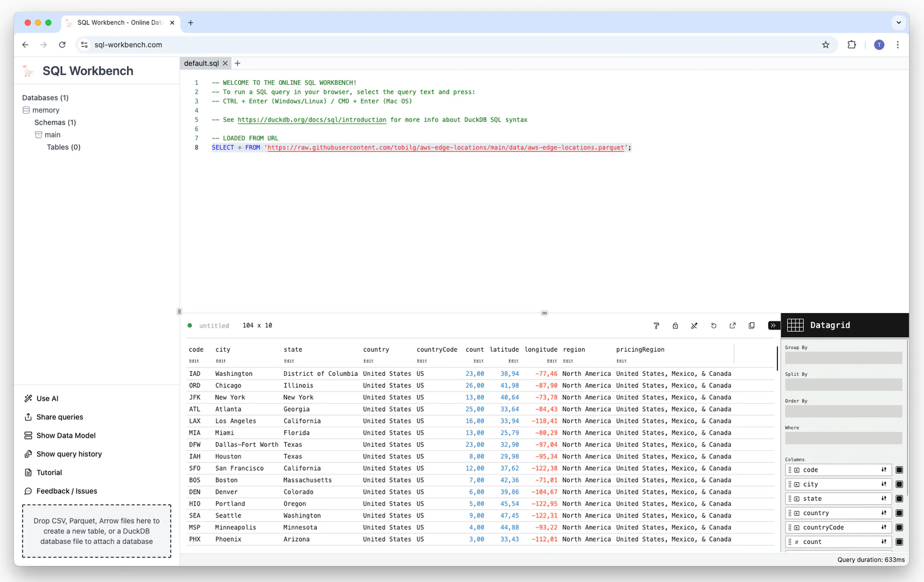Click the parquet URL in query

[x=446, y=148]
